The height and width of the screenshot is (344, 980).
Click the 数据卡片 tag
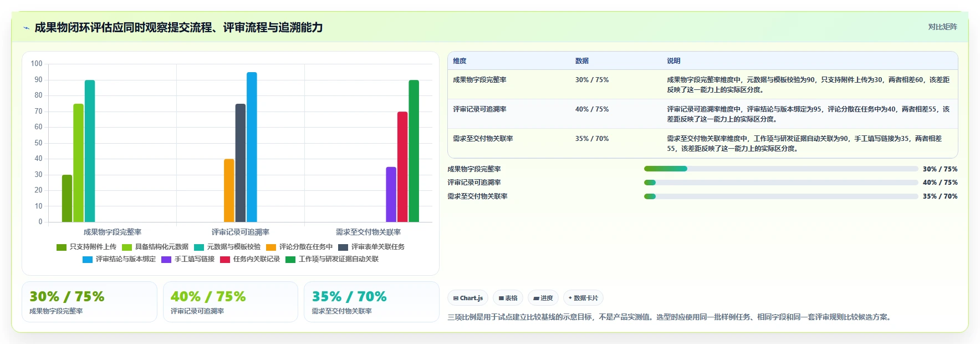(583, 298)
